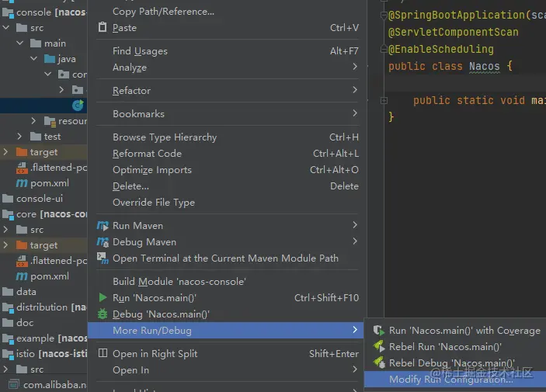Select Build Module 'nacos-console'

click(227, 282)
